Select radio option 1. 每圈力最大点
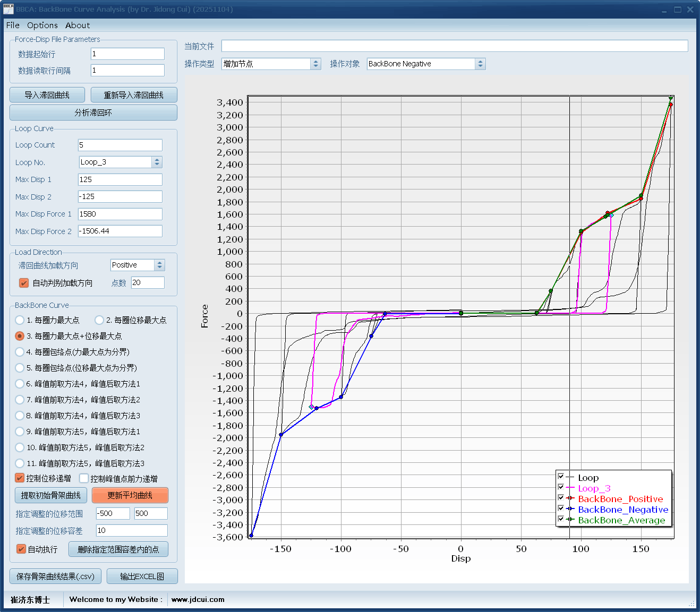This screenshot has width=700, height=612. point(20,320)
